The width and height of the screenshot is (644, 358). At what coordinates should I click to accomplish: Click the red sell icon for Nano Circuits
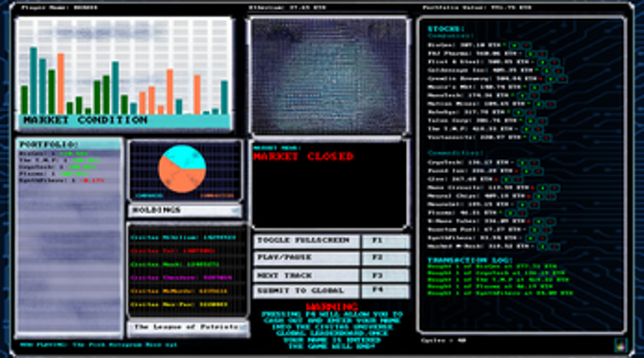tap(554, 187)
